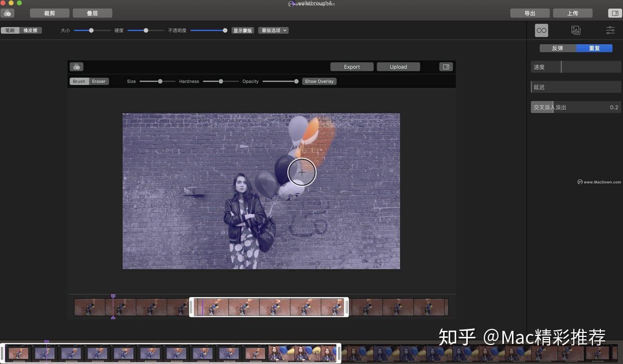Screen dimensions: 623x364
Task: Open the 蒙版选项 mask options dropdown
Action: pos(273,30)
